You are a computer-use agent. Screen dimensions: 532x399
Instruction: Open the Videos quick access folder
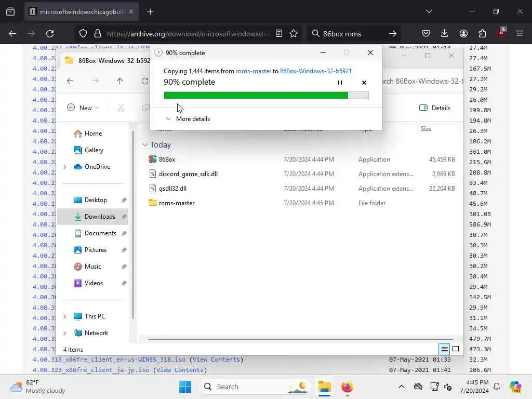click(94, 283)
